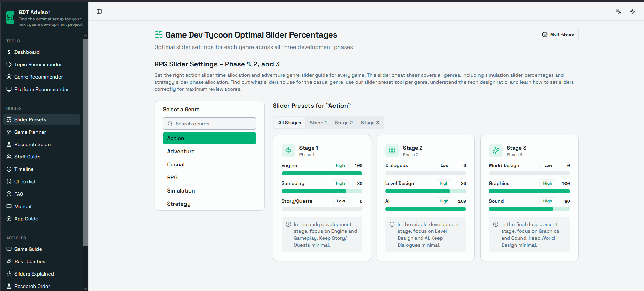
Task: Click the Checklist clipboard icon
Action: tap(9, 181)
